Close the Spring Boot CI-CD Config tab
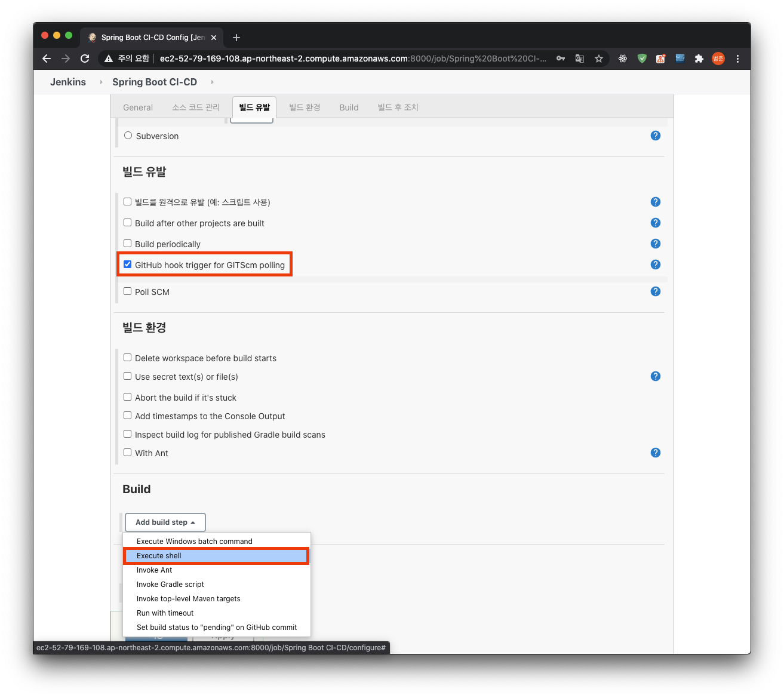The height and width of the screenshot is (698, 784). (214, 38)
